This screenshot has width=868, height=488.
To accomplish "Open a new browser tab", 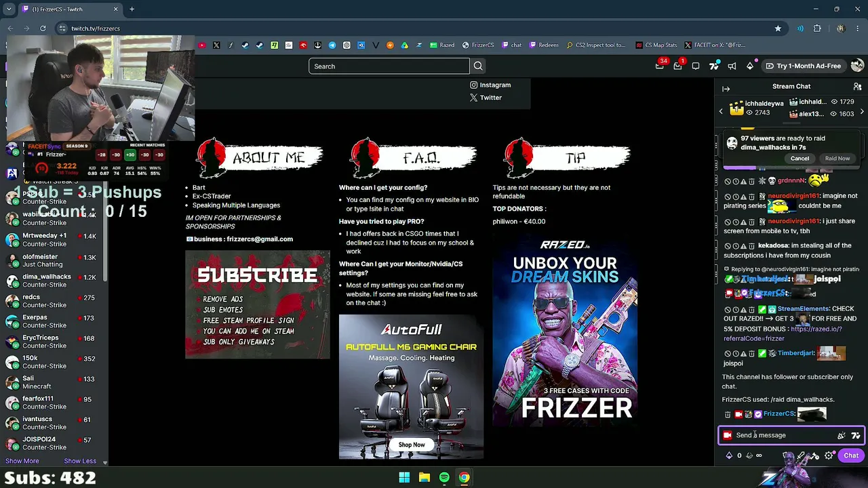I will (x=132, y=9).
